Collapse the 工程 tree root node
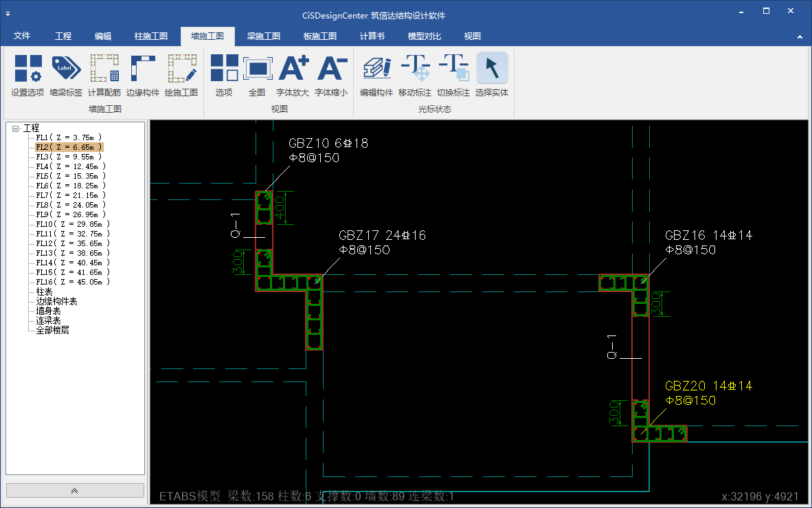 (x=16, y=129)
